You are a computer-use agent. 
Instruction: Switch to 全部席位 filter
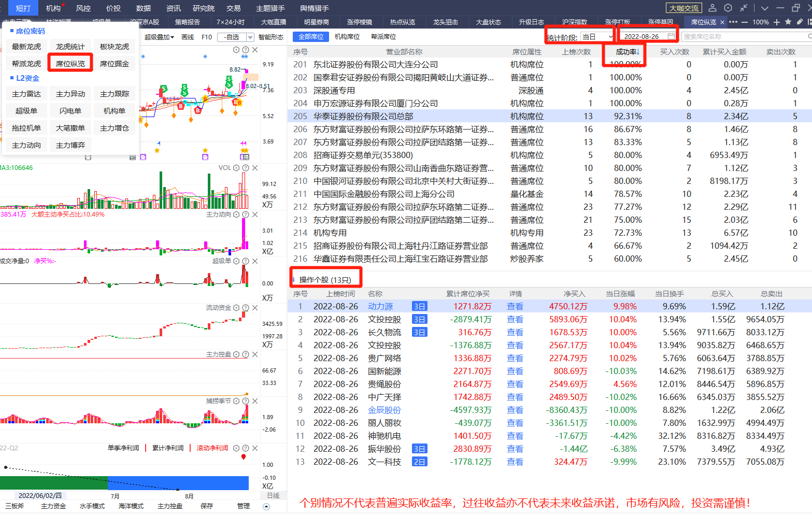click(311, 37)
